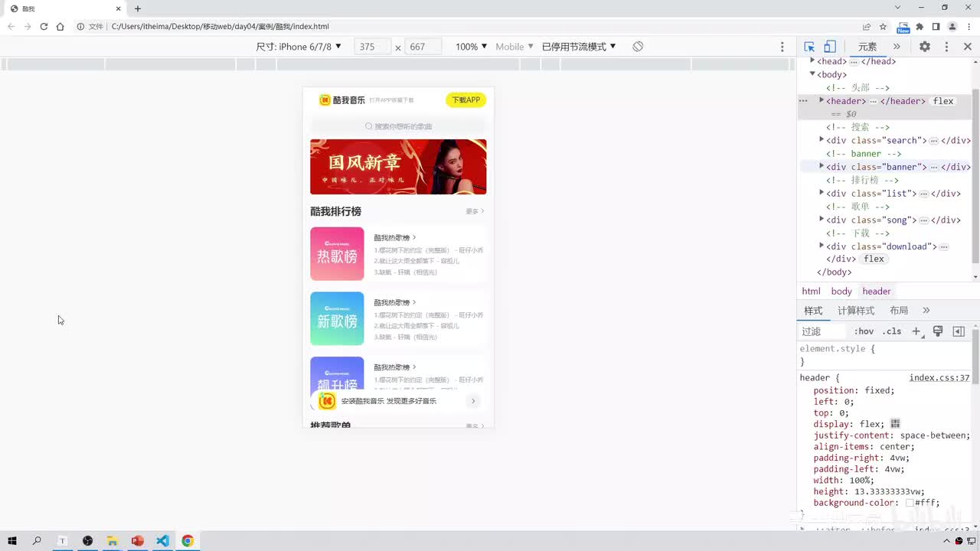980x551 pixels.
Task: Open DevTools settings gear
Action: click(925, 47)
